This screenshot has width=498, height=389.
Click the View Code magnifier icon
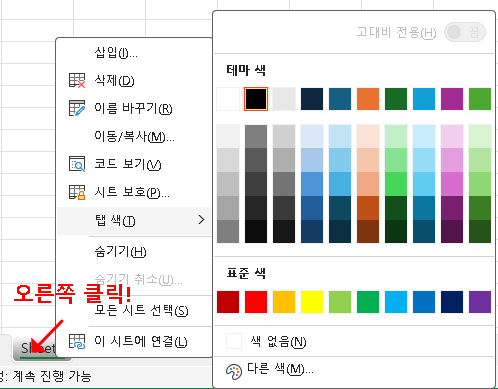[77, 164]
